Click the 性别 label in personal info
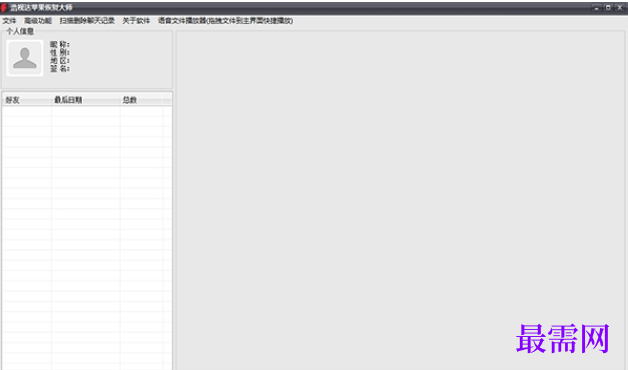This screenshot has width=628, height=370. pos(60,52)
